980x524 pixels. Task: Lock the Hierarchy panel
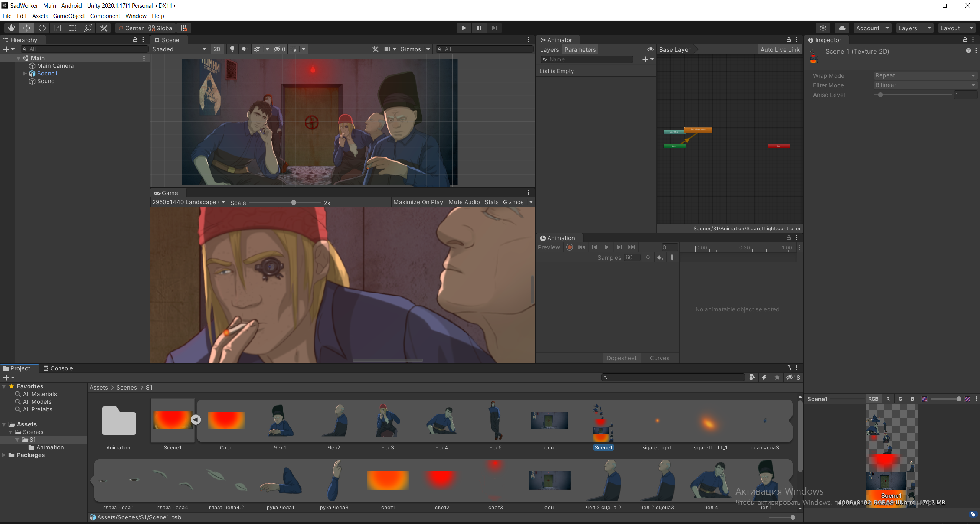135,40
